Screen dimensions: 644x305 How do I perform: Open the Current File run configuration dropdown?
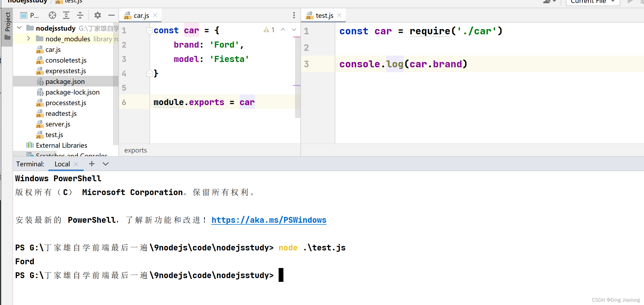tap(593, 2)
